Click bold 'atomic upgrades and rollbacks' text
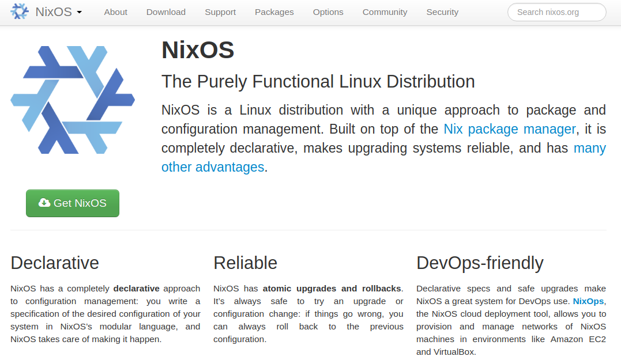 click(x=332, y=289)
